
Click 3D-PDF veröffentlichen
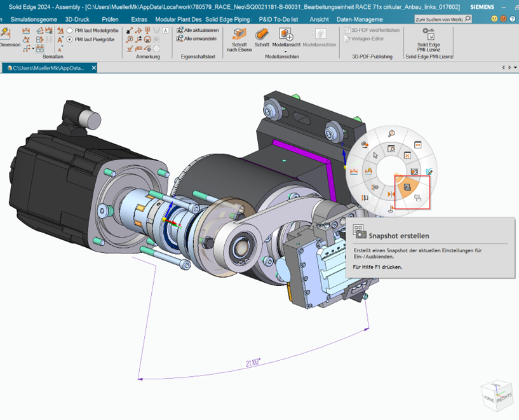pyautogui.click(x=372, y=30)
